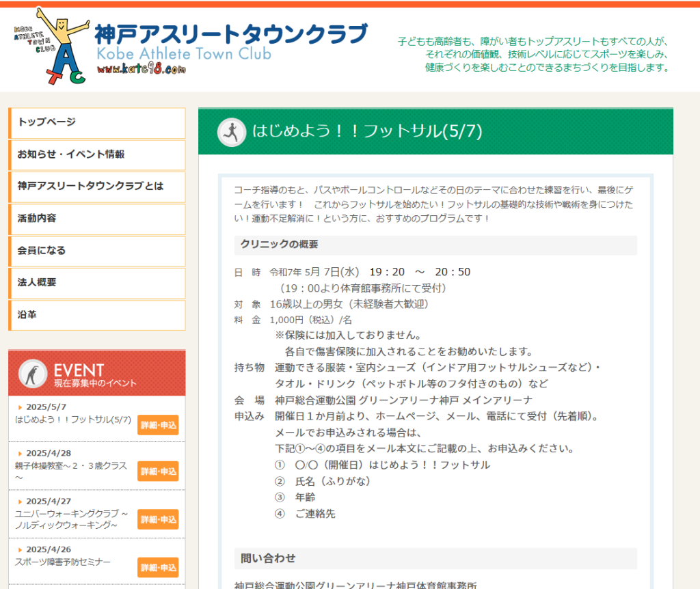Open the 沿革 menu item
Screen dimensions: 700x589
(x=97, y=315)
